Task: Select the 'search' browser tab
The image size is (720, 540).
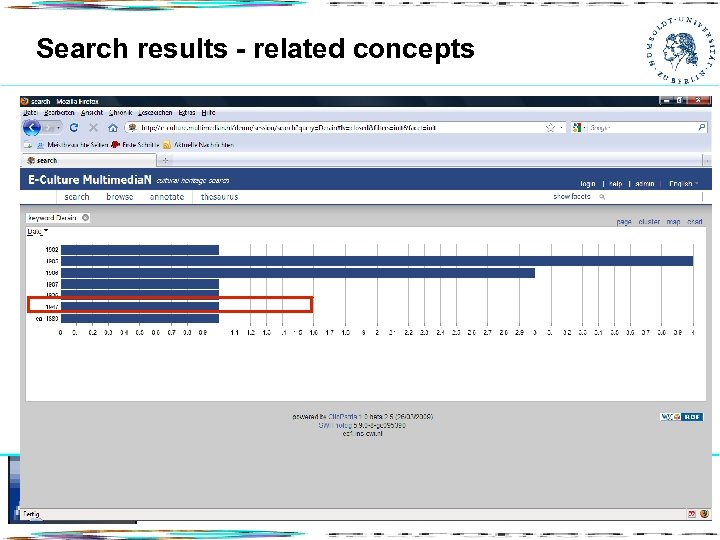Action: 90,160
